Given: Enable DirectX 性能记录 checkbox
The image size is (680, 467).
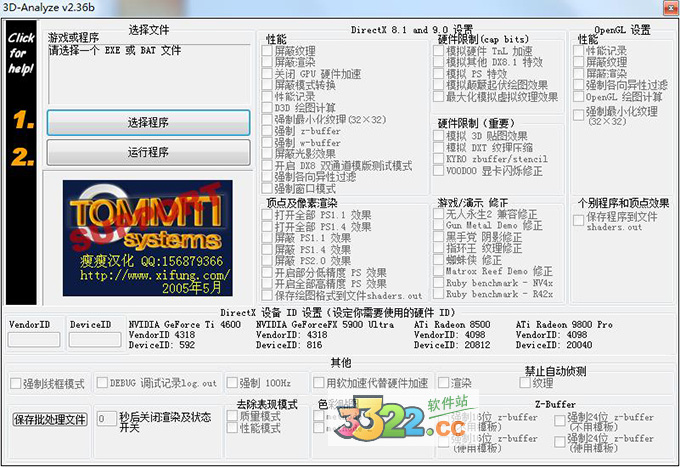Looking at the screenshot, I should 267,97.
